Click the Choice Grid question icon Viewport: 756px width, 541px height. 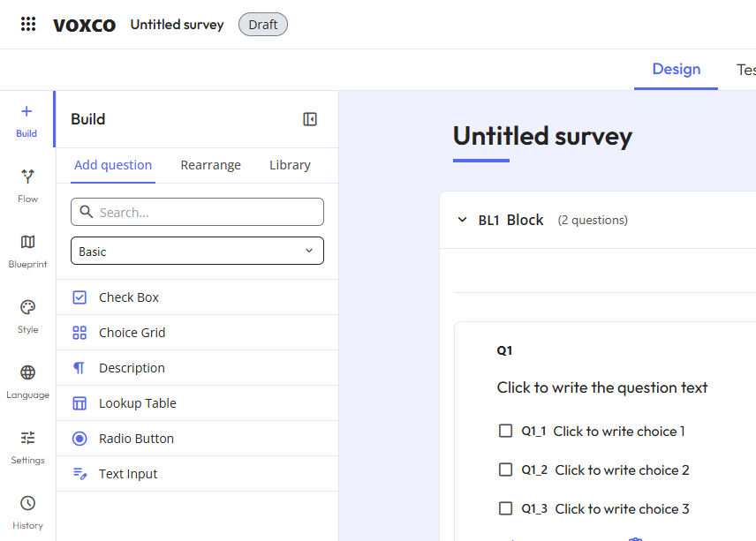pyautogui.click(x=79, y=333)
